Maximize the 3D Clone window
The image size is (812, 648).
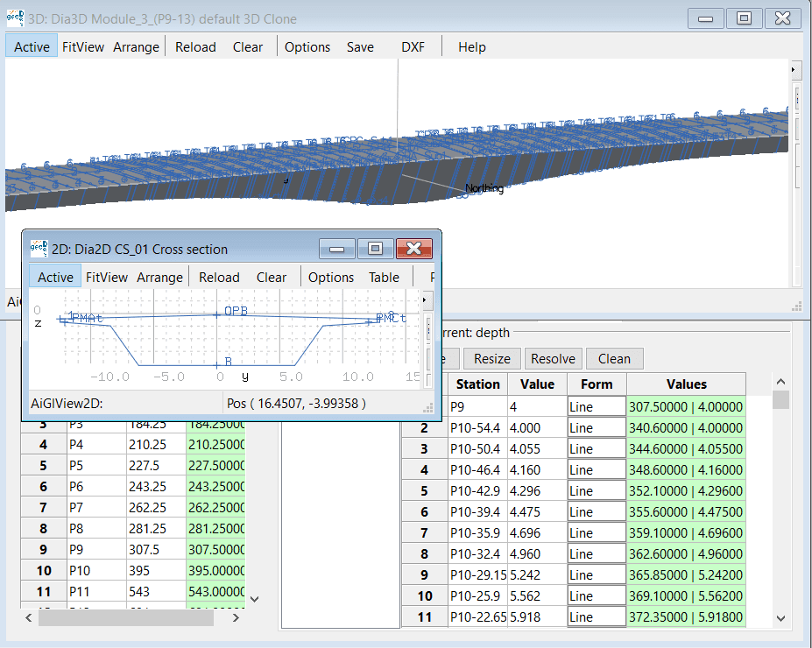click(744, 18)
